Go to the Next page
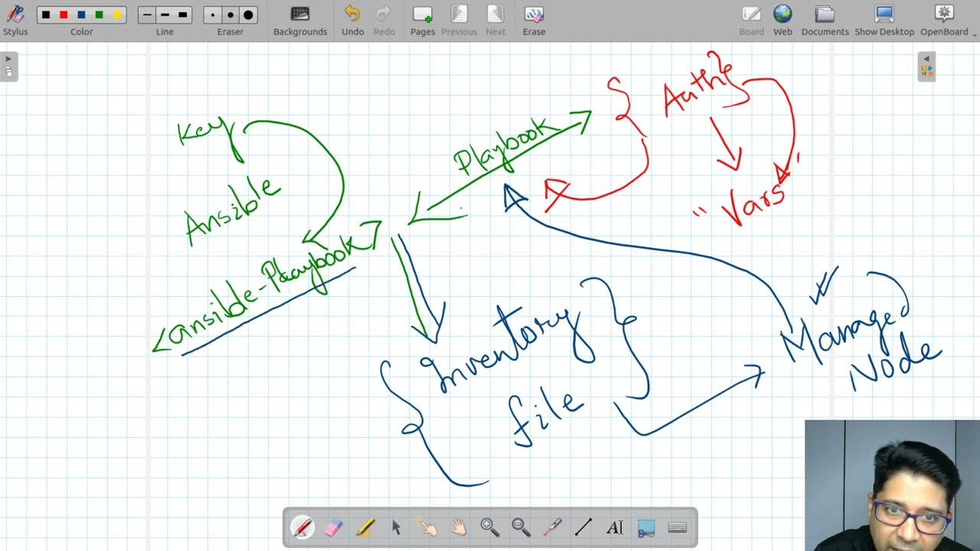This screenshot has width=980, height=551. click(495, 21)
